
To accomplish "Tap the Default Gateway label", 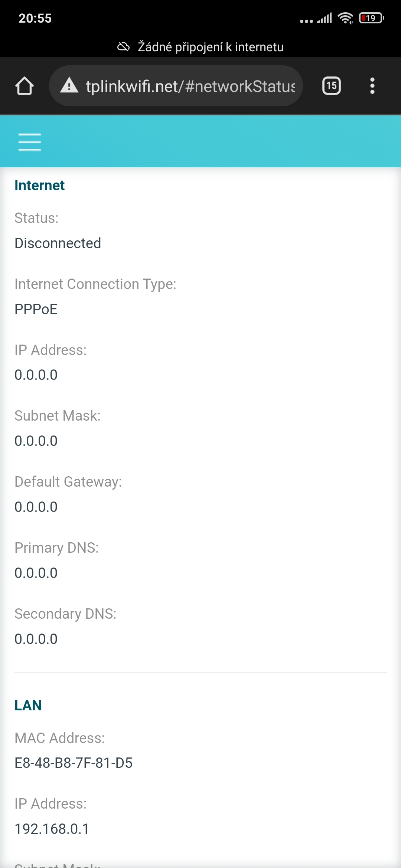I will click(x=68, y=482).
